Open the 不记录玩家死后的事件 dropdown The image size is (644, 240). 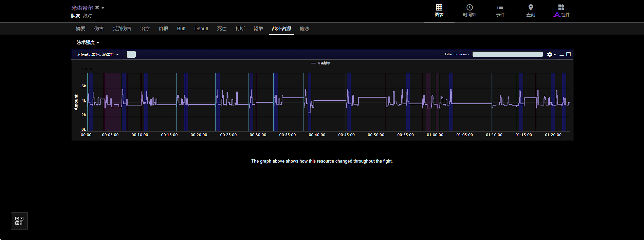coord(98,54)
